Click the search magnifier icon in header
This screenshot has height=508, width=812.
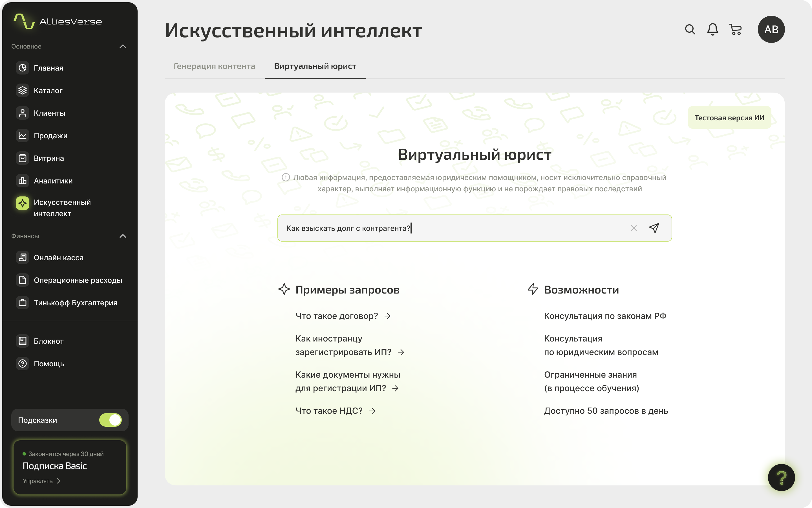[x=690, y=29]
